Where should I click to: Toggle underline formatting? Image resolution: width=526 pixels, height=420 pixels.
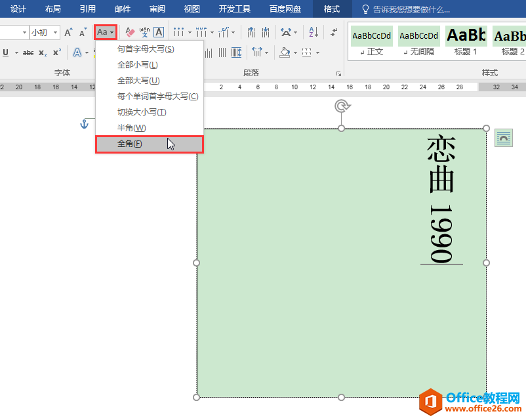(x=6, y=52)
